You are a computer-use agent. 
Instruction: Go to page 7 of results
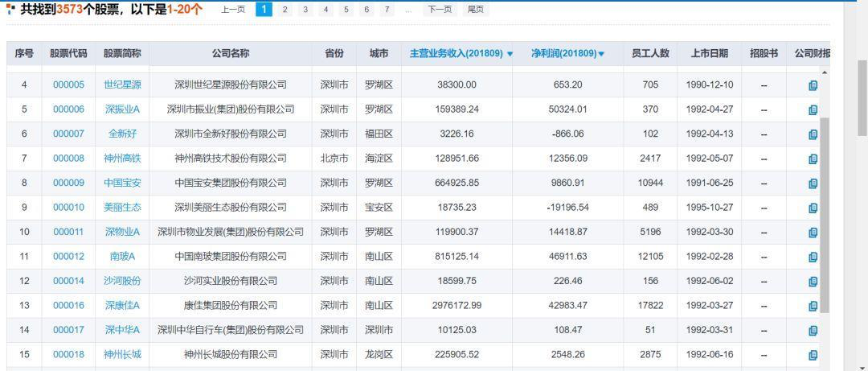coord(387,10)
